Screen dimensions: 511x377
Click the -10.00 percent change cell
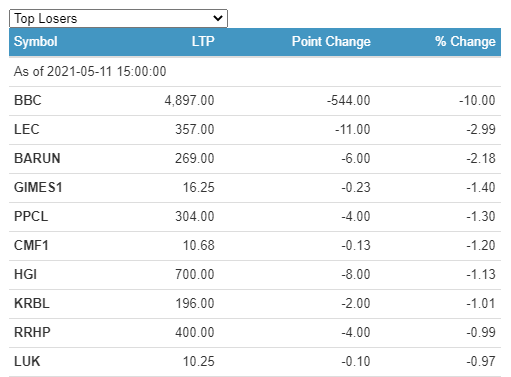[477, 100]
